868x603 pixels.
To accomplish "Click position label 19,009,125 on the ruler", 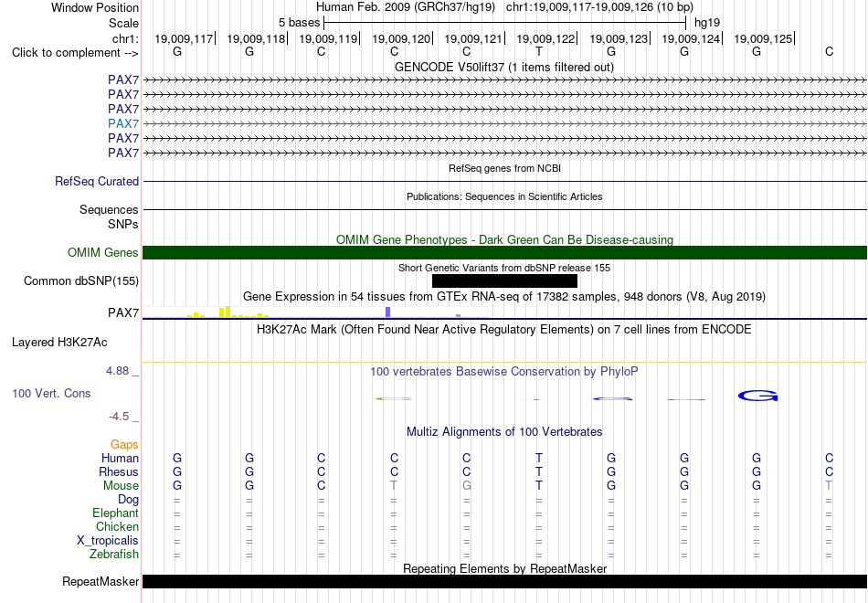I will 763,38.
